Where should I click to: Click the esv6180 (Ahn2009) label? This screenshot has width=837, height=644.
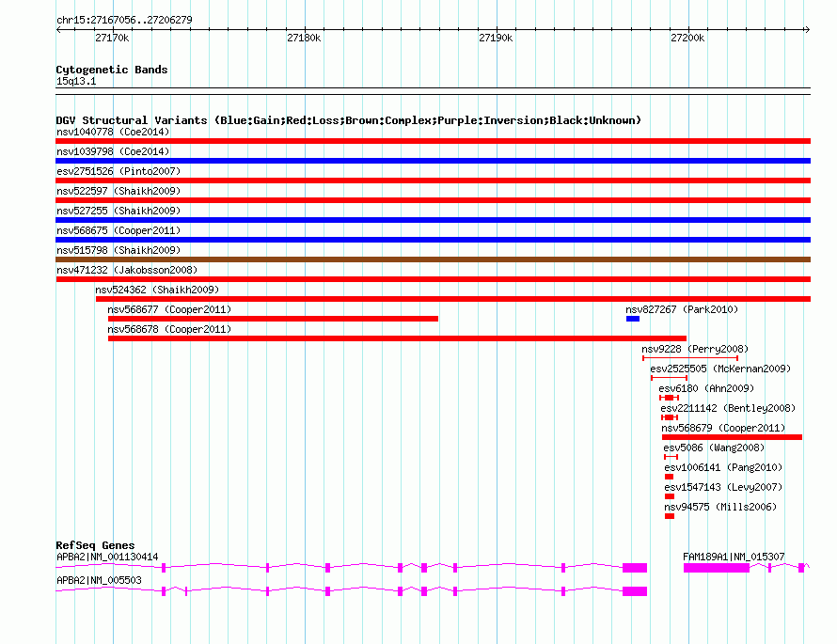point(706,388)
